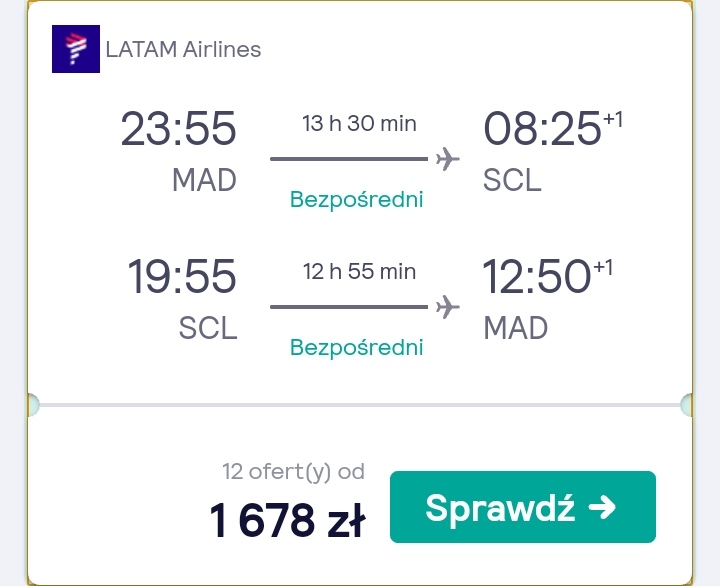Click the 19:55 return departure time
This screenshot has height=586, width=720.
(182, 276)
